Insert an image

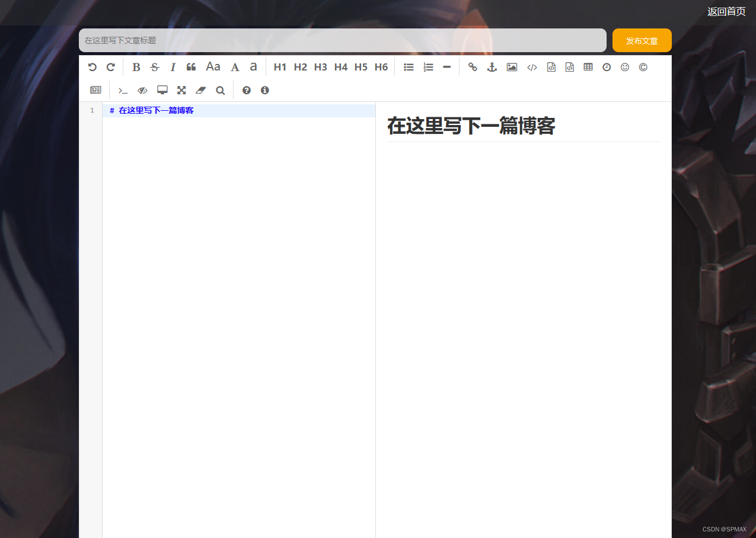point(512,67)
